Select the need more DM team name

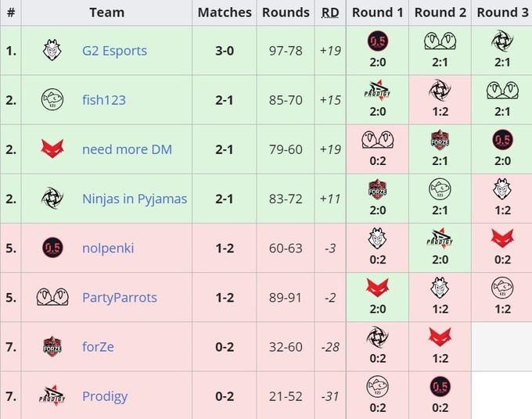127,149
